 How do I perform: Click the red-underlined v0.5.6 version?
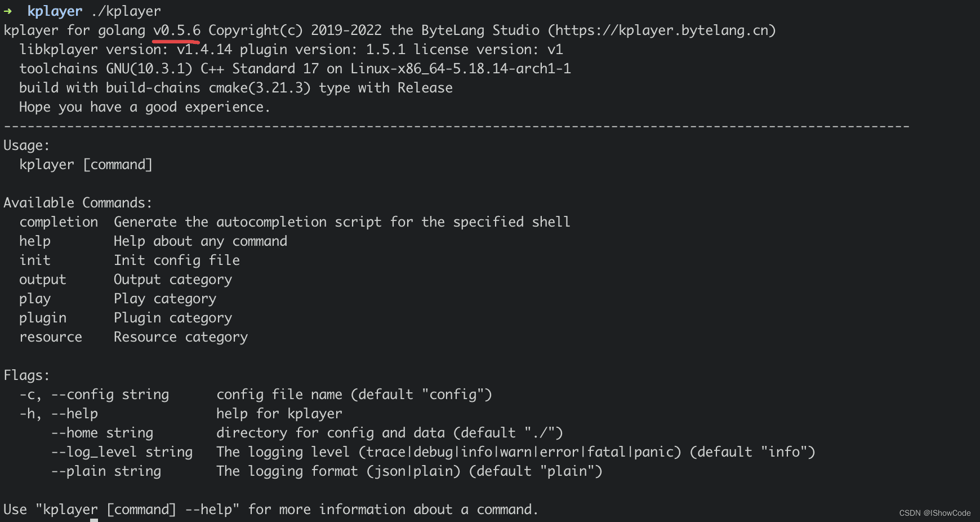(x=177, y=30)
